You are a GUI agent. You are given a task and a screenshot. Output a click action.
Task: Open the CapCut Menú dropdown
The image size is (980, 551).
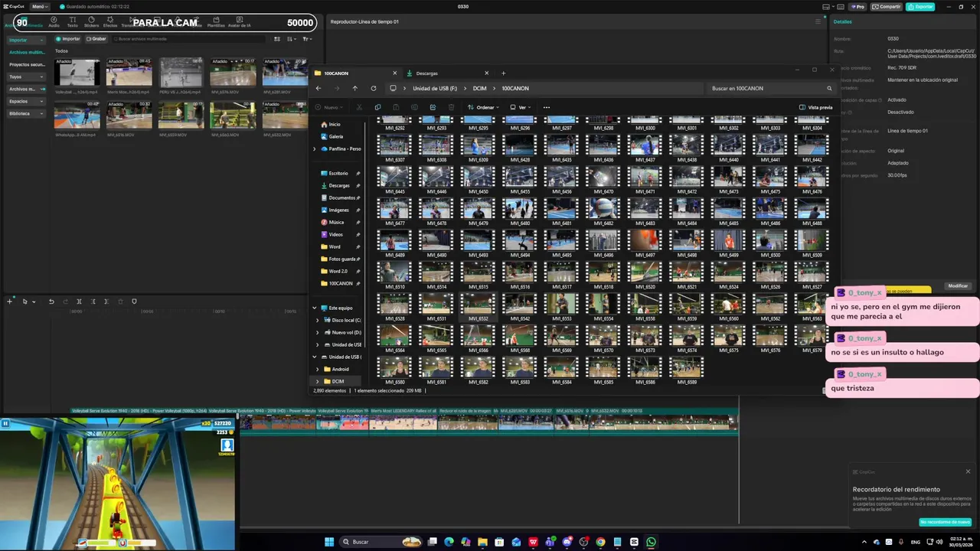[38, 6]
